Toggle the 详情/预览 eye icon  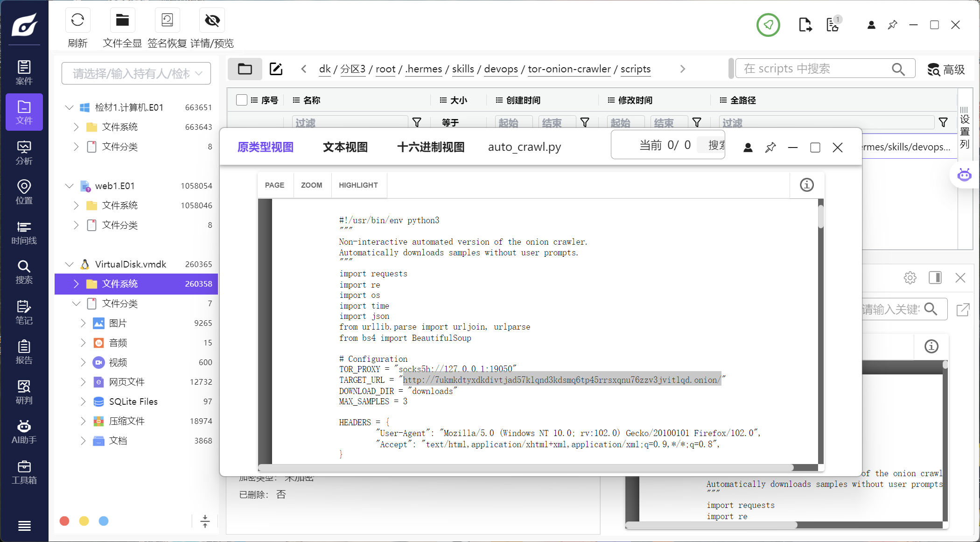click(x=212, y=20)
